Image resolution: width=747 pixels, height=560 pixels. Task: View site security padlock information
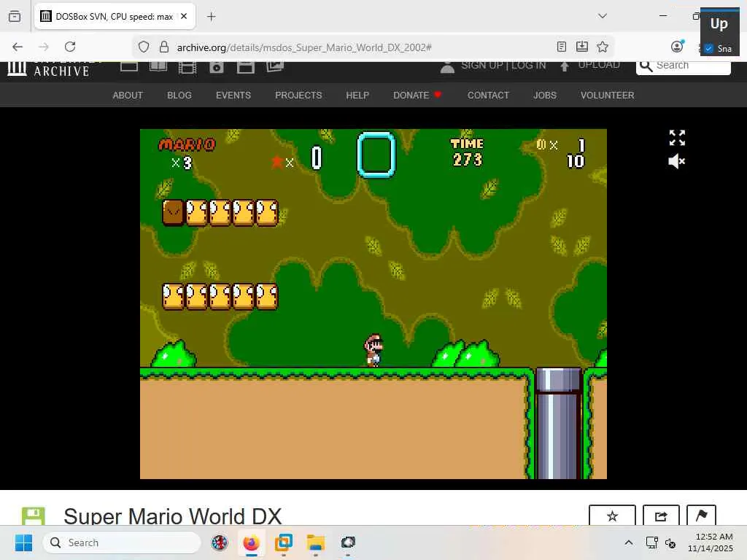(x=164, y=47)
